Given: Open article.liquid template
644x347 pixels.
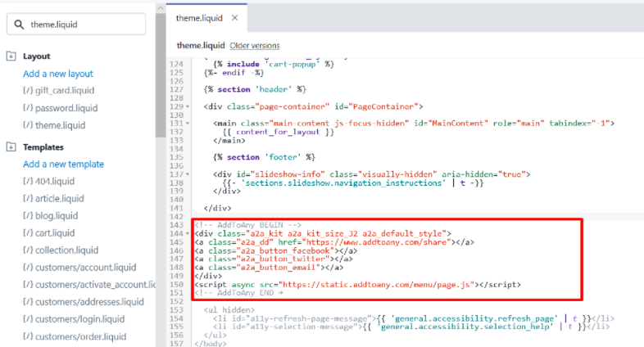Looking at the screenshot, I should tap(59, 199).
